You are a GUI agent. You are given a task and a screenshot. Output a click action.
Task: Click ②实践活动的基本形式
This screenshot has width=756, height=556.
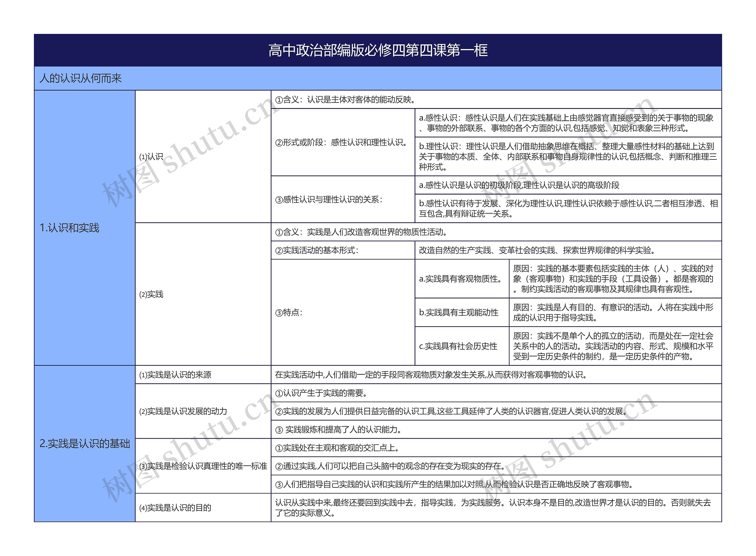point(343,250)
